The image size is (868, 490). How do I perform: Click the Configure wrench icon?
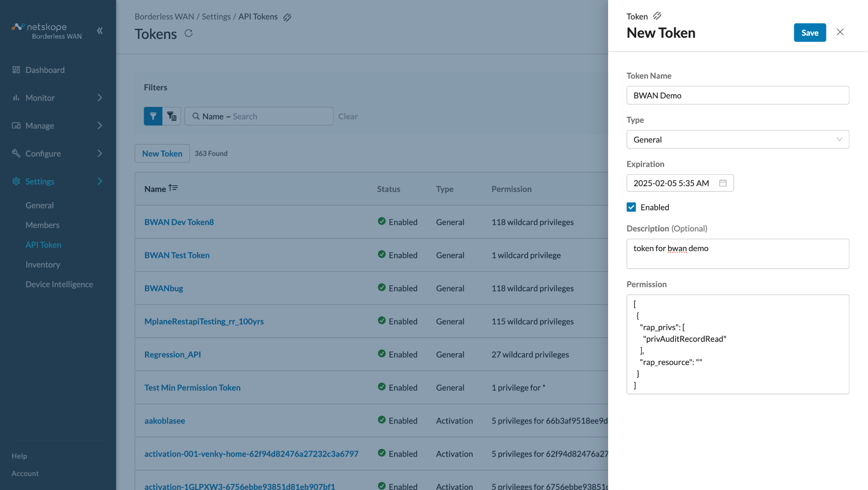(x=16, y=153)
